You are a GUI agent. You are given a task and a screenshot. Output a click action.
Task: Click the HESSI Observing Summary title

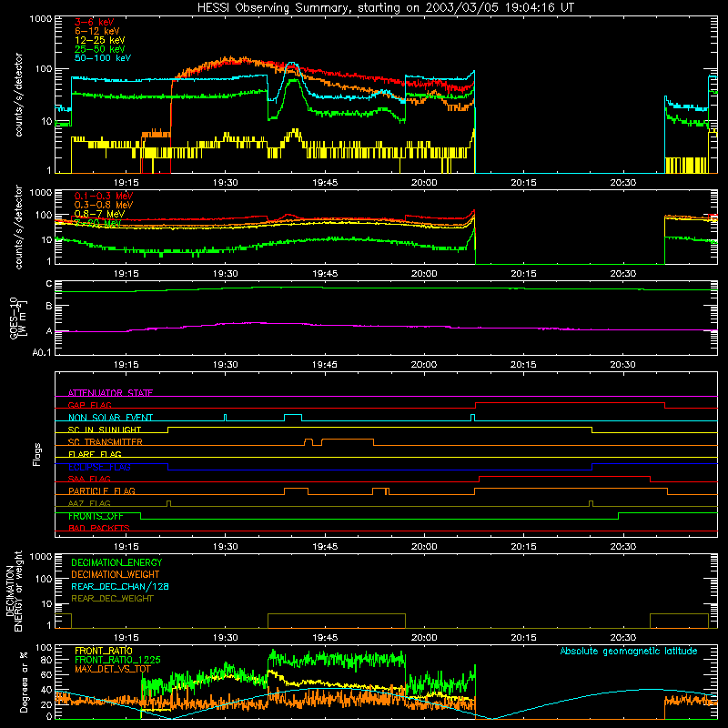[385, 8]
